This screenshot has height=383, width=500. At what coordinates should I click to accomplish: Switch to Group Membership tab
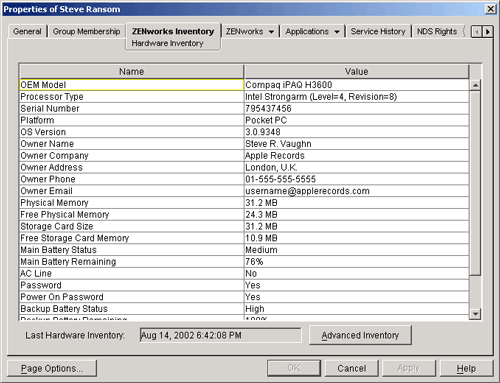(86, 31)
